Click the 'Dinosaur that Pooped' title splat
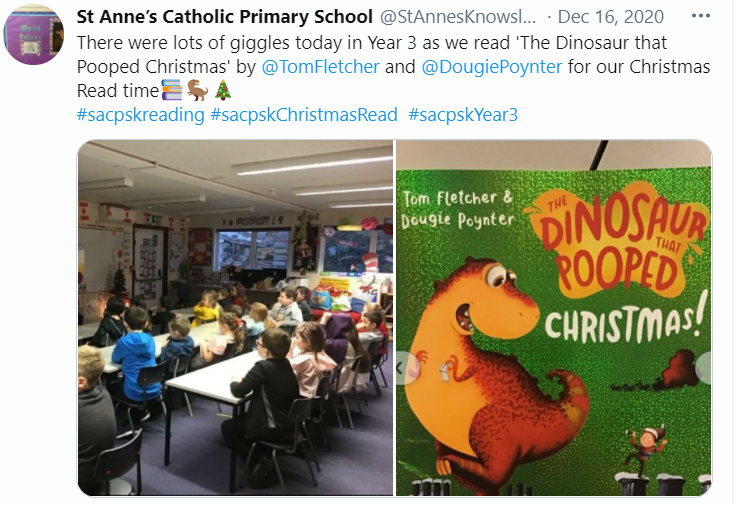 point(619,239)
